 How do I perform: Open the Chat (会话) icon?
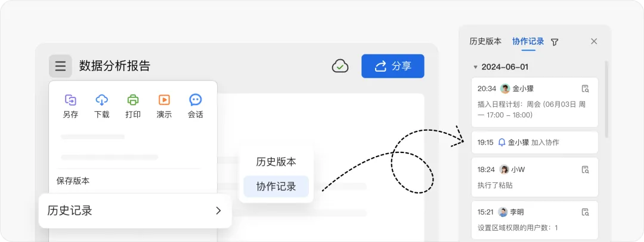click(196, 100)
